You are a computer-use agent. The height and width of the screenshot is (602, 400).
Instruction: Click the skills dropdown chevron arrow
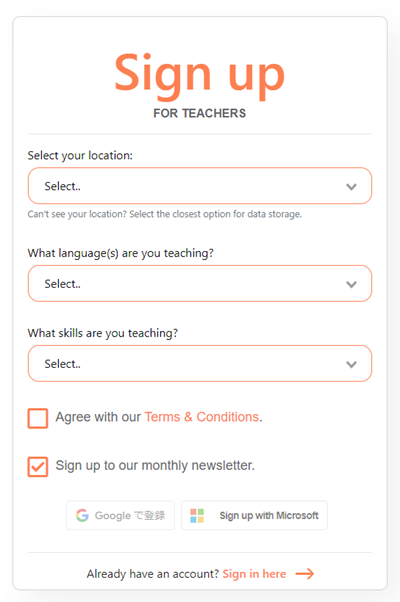[x=351, y=364]
